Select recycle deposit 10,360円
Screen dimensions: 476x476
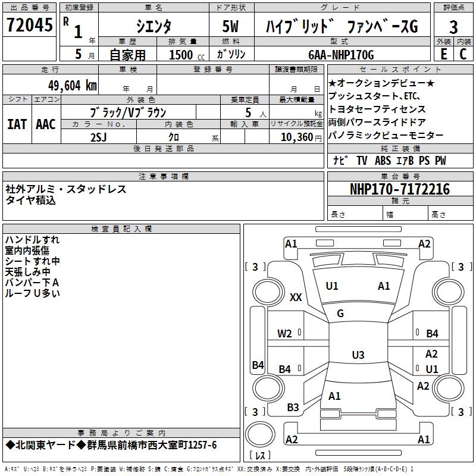point(301,137)
